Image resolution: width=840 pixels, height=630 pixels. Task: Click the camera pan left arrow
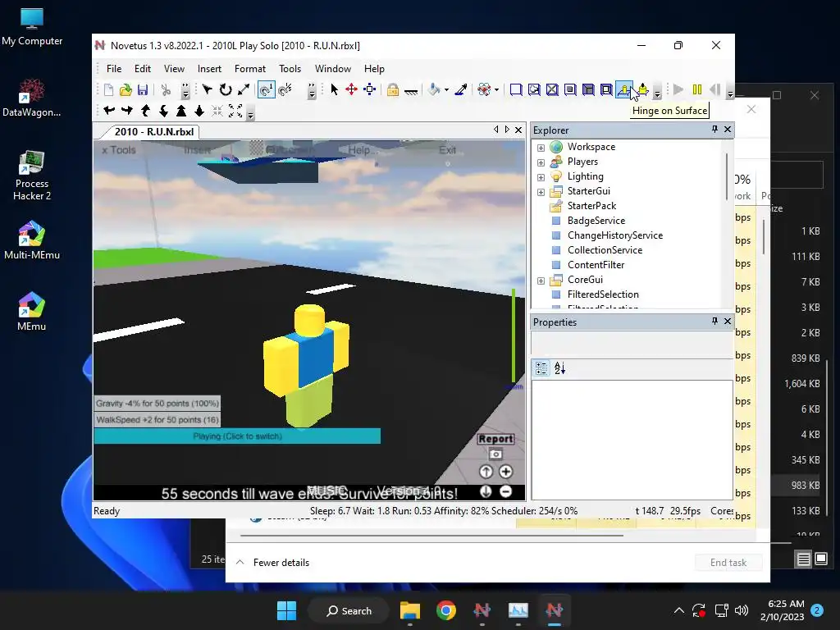coord(109,111)
